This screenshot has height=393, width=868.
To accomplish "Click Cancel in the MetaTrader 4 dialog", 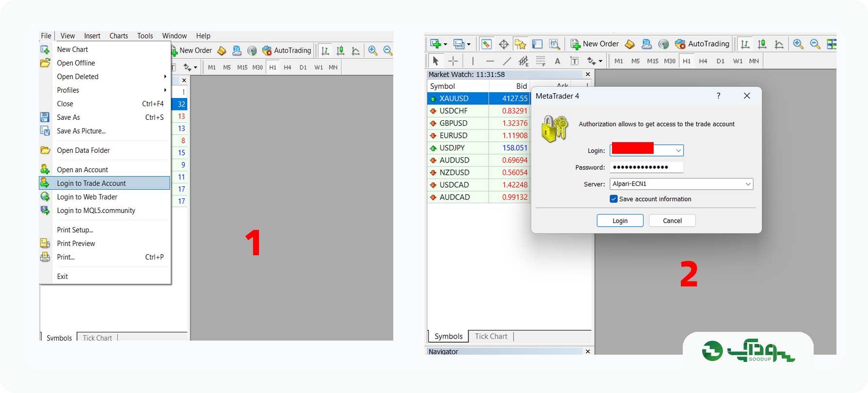I will pos(672,221).
